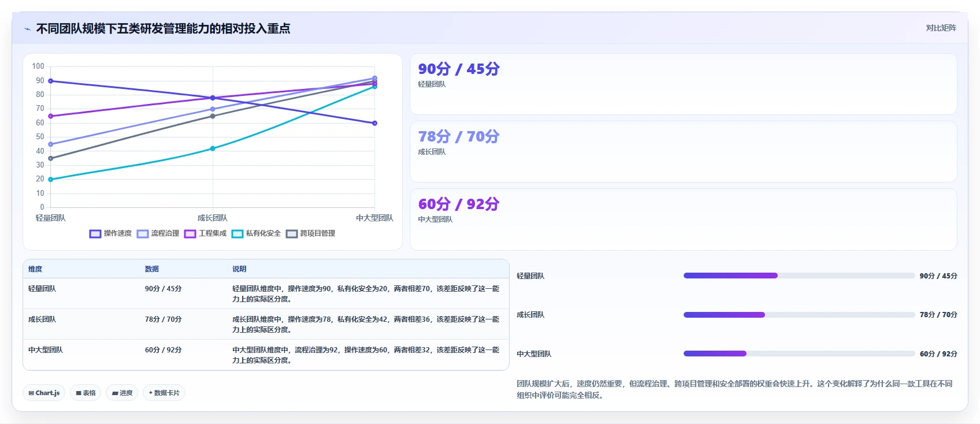Click 操作速度 data point at 90 for 轻量团队

point(51,81)
